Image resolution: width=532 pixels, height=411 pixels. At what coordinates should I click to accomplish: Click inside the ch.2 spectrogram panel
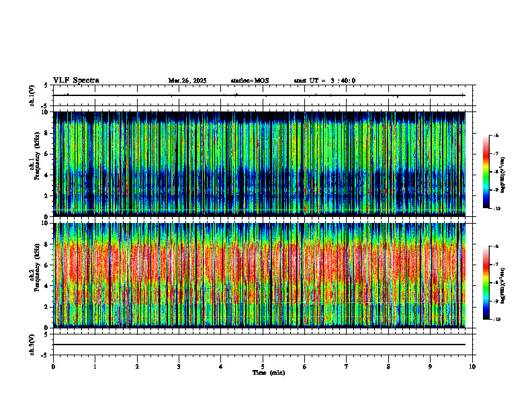(x=259, y=275)
